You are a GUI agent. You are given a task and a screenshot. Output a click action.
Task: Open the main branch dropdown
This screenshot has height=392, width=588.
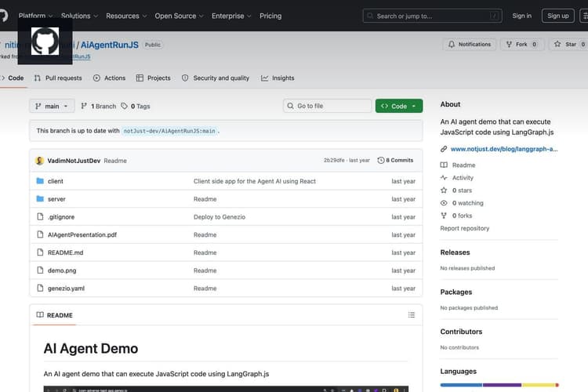click(52, 106)
